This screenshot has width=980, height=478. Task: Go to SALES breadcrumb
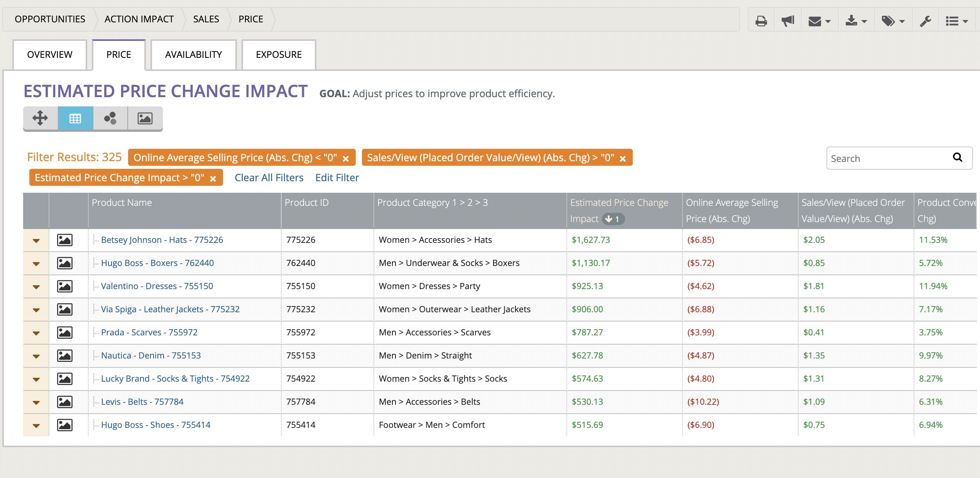[206, 19]
